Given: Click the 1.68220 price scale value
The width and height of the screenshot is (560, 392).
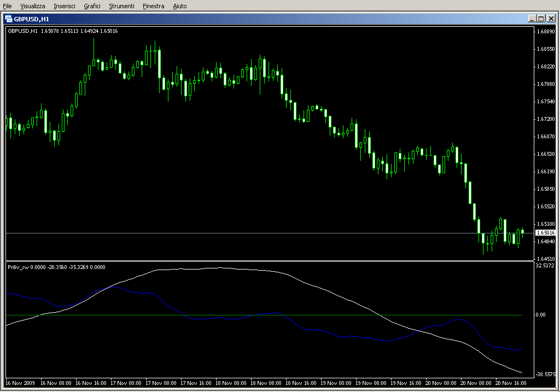Looking at the screenshot, I should 546,66.
